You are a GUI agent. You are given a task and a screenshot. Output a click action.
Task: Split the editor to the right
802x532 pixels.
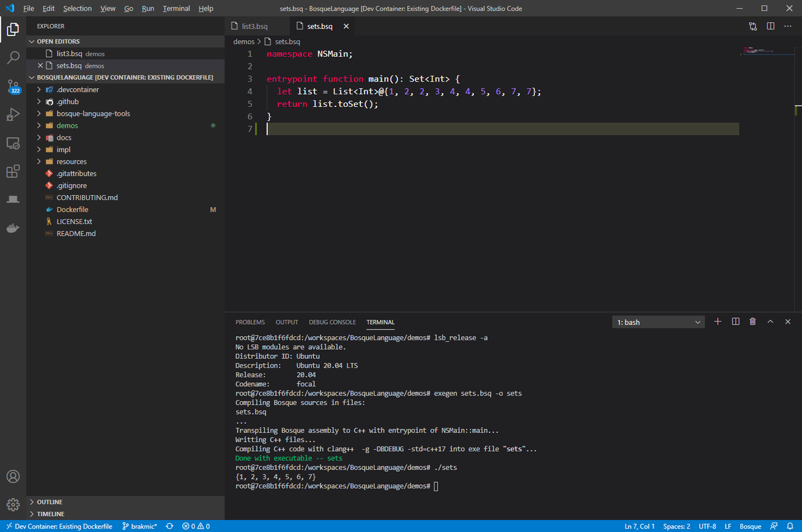tap(771, 26)
